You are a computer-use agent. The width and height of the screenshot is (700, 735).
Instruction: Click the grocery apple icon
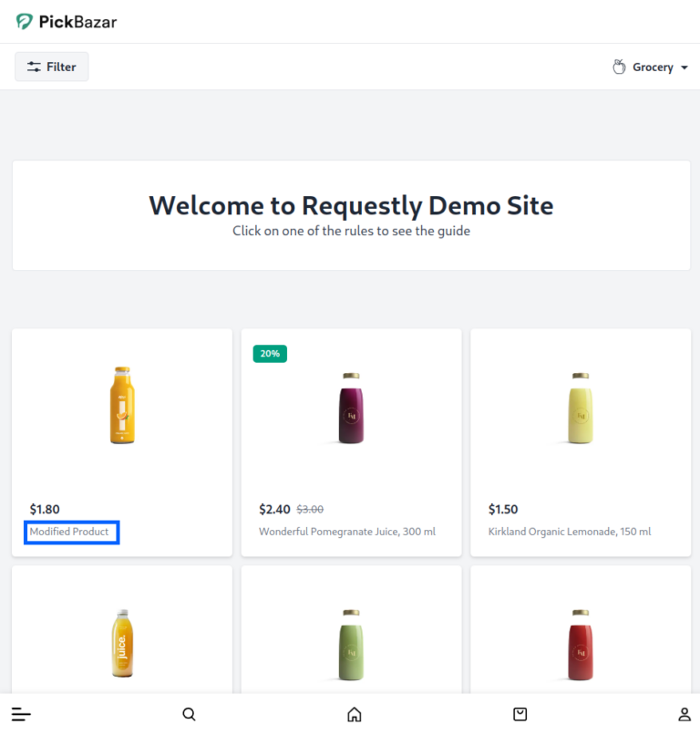coord(619,67)
